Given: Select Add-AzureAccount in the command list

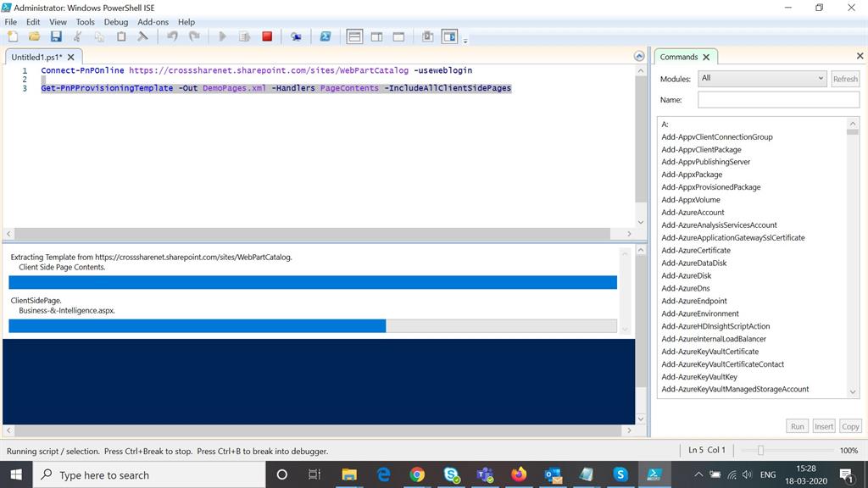Looking at the screenshot, I should (x=693, y=213).
